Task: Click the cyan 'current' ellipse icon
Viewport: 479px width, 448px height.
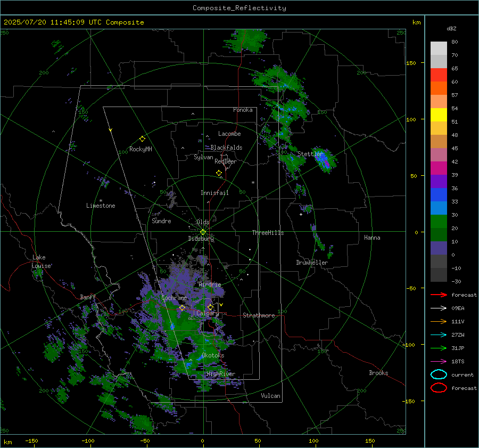Action: [x=439, y=374]
